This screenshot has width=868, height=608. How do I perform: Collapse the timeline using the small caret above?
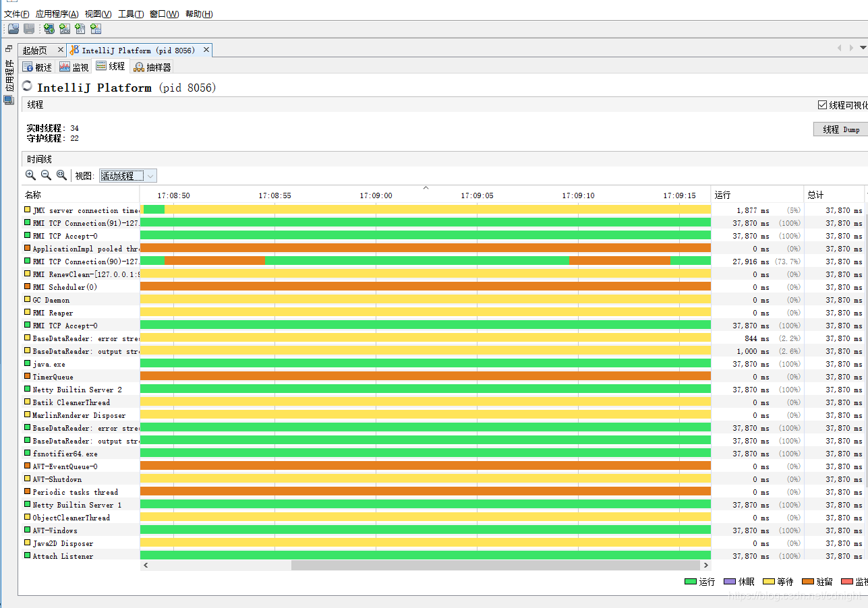(426, 188)
